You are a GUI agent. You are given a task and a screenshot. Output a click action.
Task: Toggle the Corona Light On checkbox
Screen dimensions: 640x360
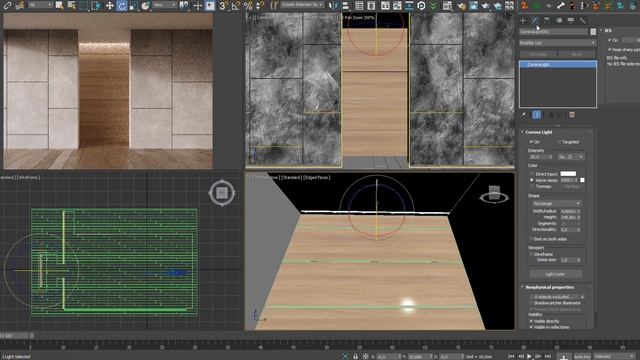[531, 142]
